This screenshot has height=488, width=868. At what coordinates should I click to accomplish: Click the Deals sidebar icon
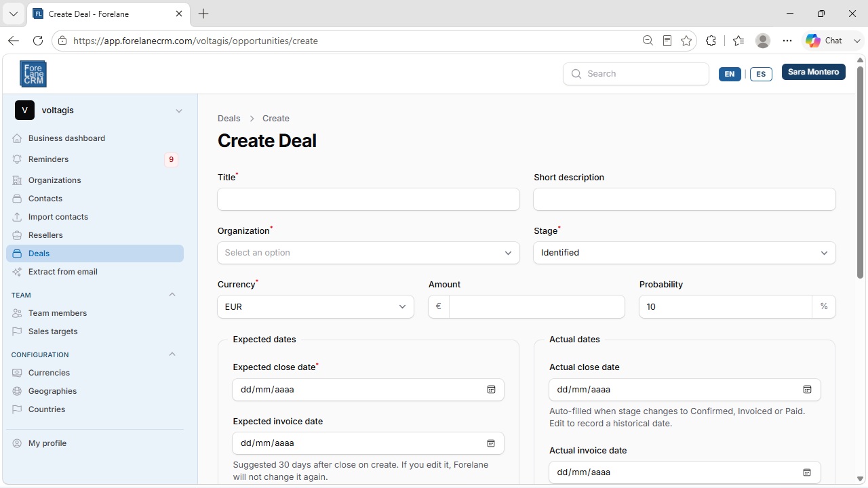(x=17, y=253)
